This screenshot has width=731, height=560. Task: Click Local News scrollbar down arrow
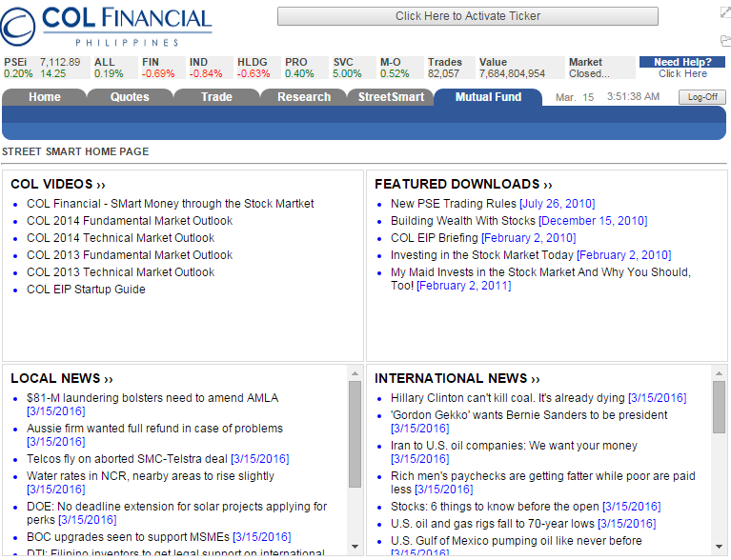pyautogui.click(x=355, y=547)
